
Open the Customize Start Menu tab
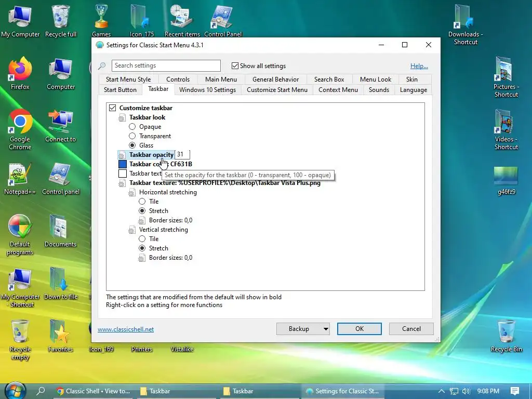(277, 90)
